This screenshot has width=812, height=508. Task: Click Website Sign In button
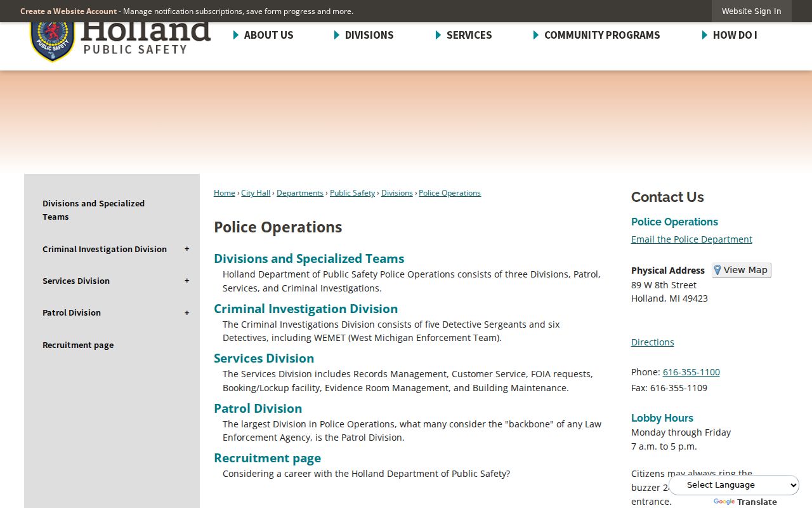coord(751,11)
